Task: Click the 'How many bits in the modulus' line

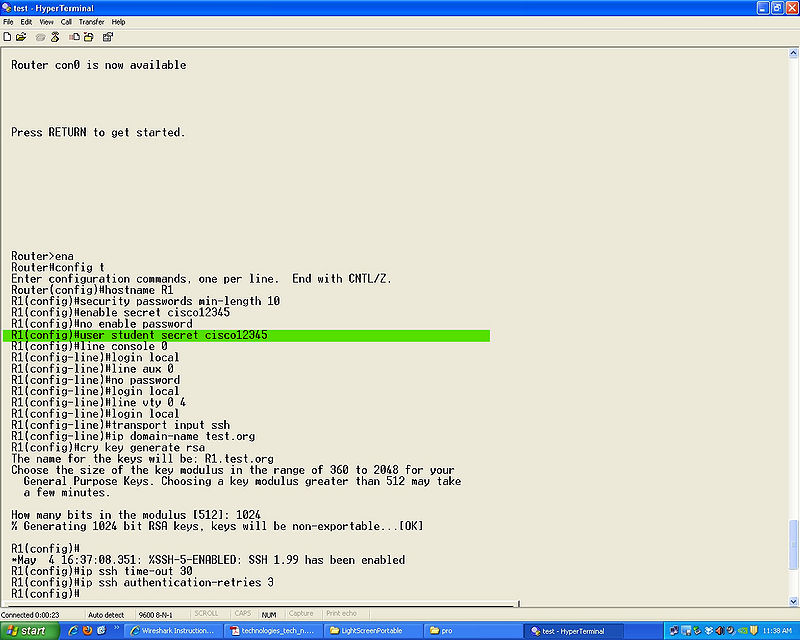Action: pyautogui.click(x=136, y=515)
